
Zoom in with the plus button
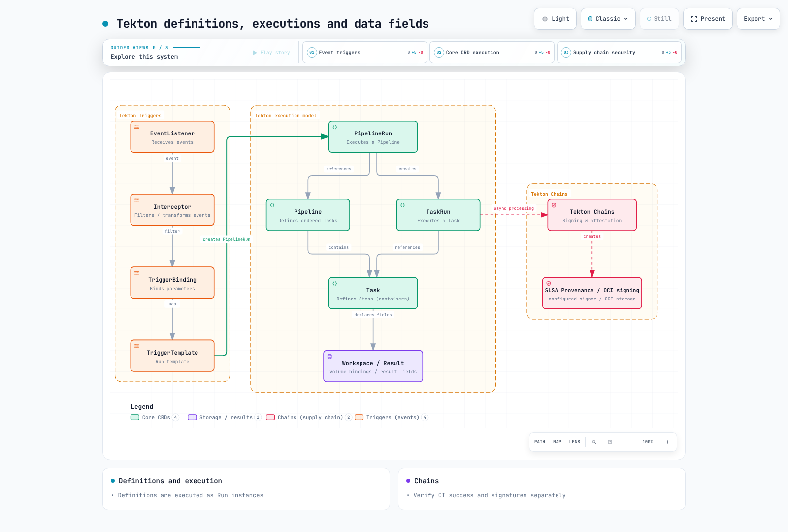point(668,442)
